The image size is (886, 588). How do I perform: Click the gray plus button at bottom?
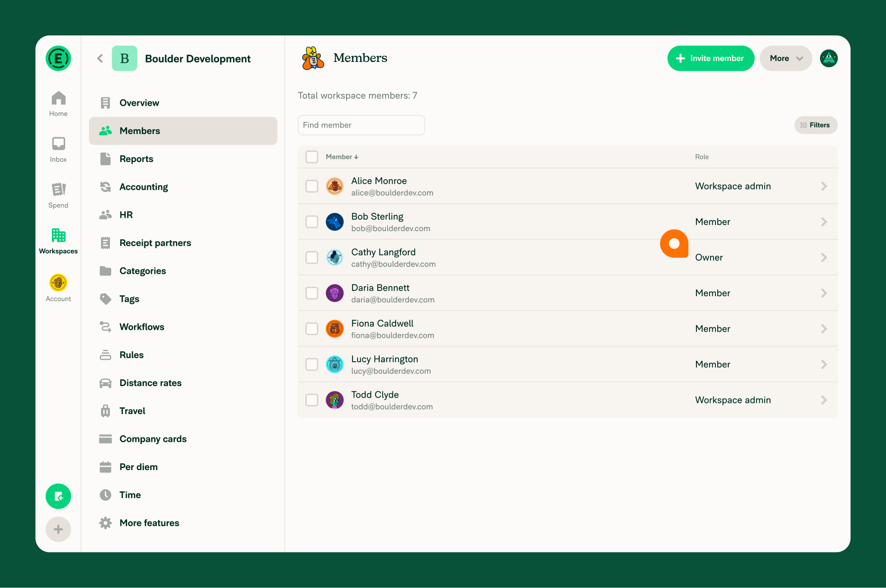(58, 529)
